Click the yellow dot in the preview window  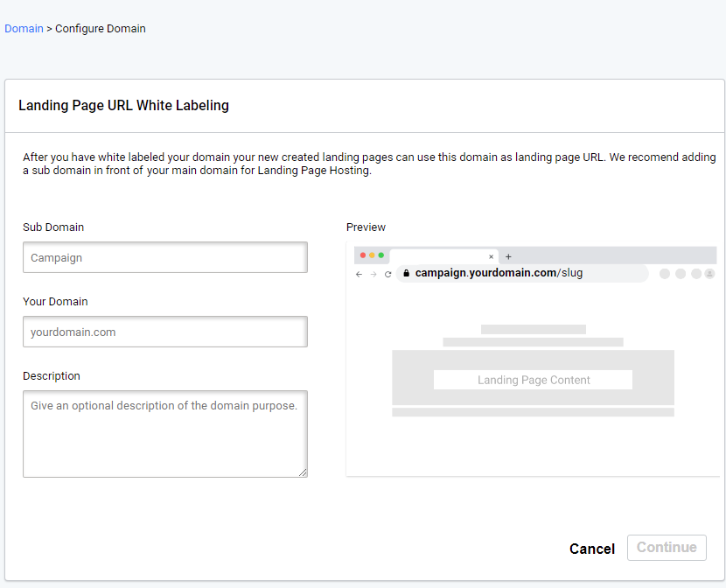coord(372,255)
